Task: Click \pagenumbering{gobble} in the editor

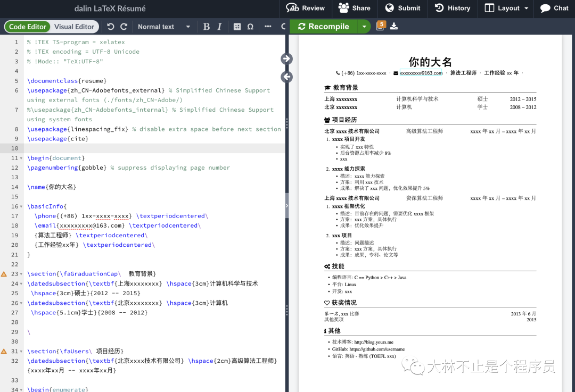Action: [67, 168]
